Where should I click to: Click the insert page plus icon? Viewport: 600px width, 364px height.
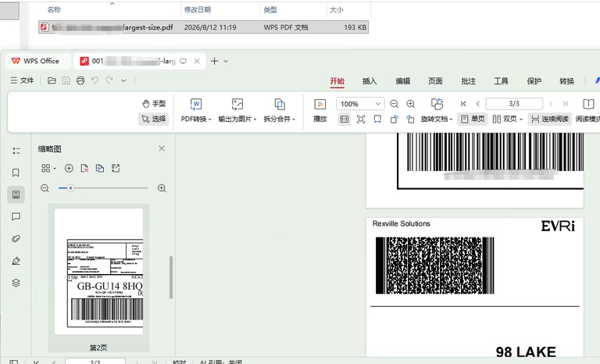click(69, 168)
